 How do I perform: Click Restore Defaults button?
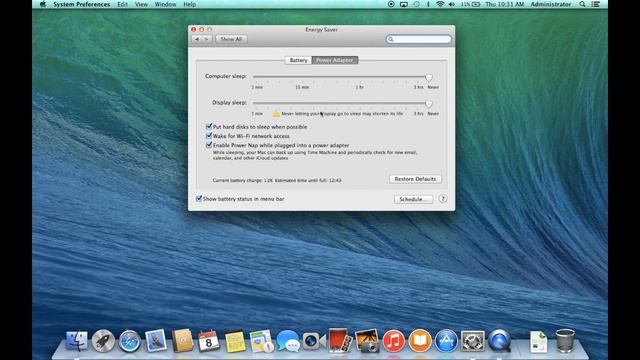415,179
